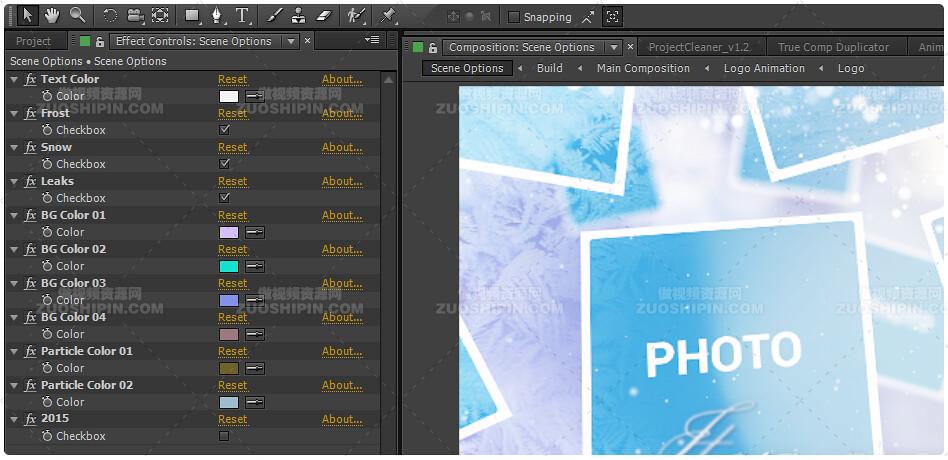Enable the Snapping checkbox
The height and width of the screenshot is (460, 948).
(514, 17)
